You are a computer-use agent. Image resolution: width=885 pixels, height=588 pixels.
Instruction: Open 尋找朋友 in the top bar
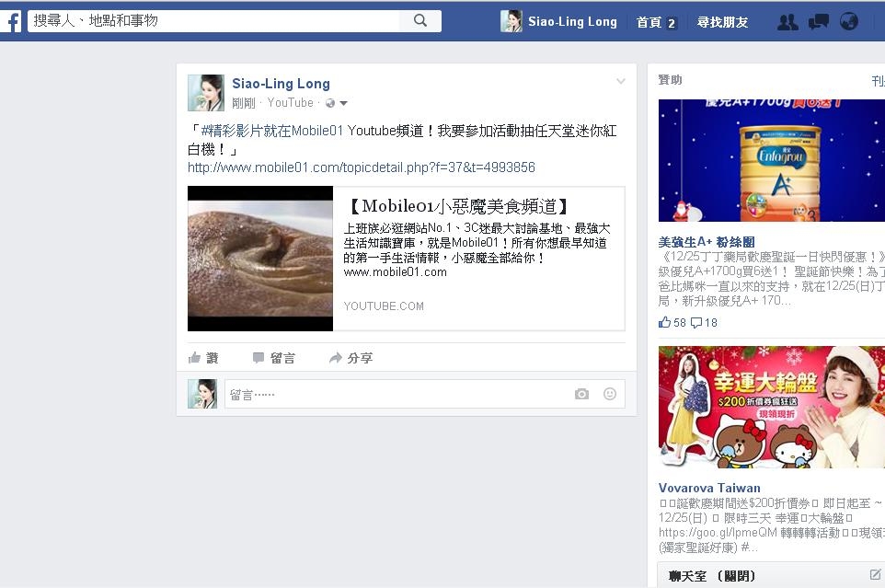coord(722,22)
